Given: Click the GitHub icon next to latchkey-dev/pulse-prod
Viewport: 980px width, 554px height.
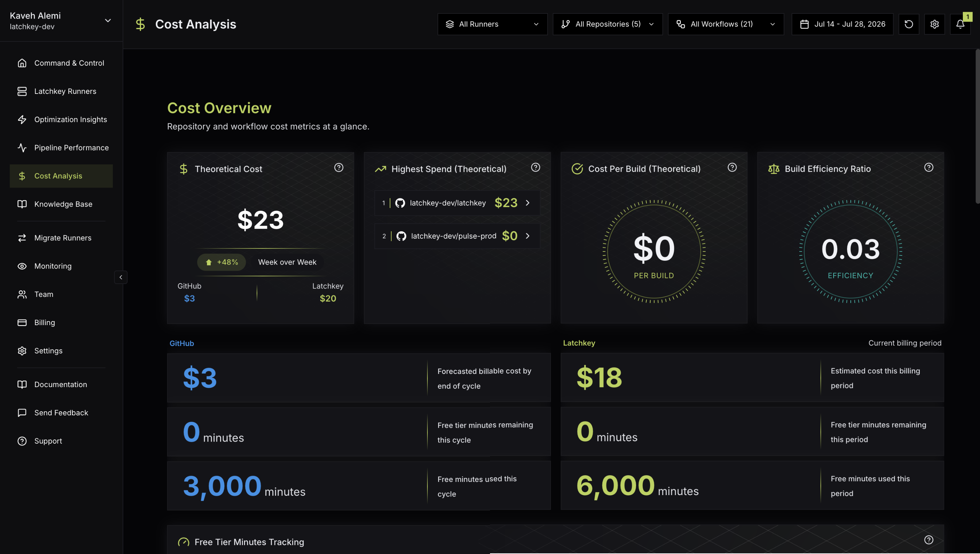Looking at the screenshot, I should [x=401, y=236].
